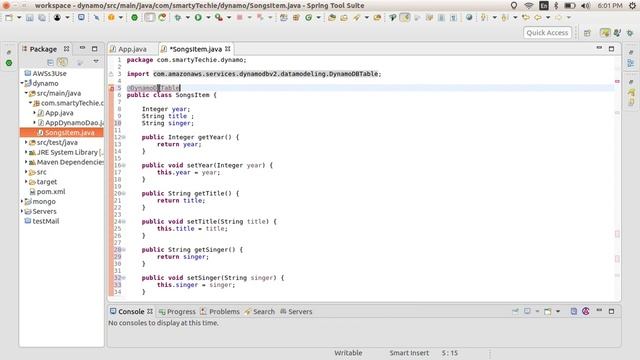Switch to the Debug perspective gear icon
Screen dimensions: 640x360
[630, 33]
